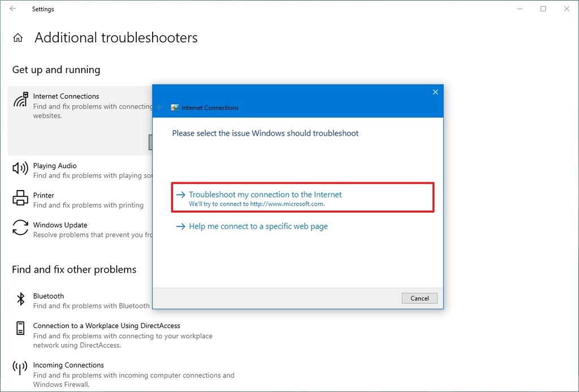
Task: Click the arrow before Help me connect
Action: tap(180, 226)
